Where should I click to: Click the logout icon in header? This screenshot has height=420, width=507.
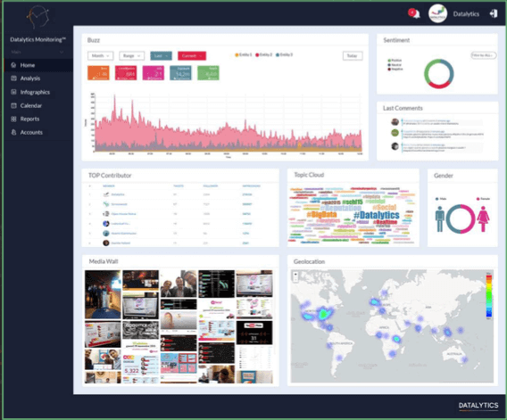(494, 13)
